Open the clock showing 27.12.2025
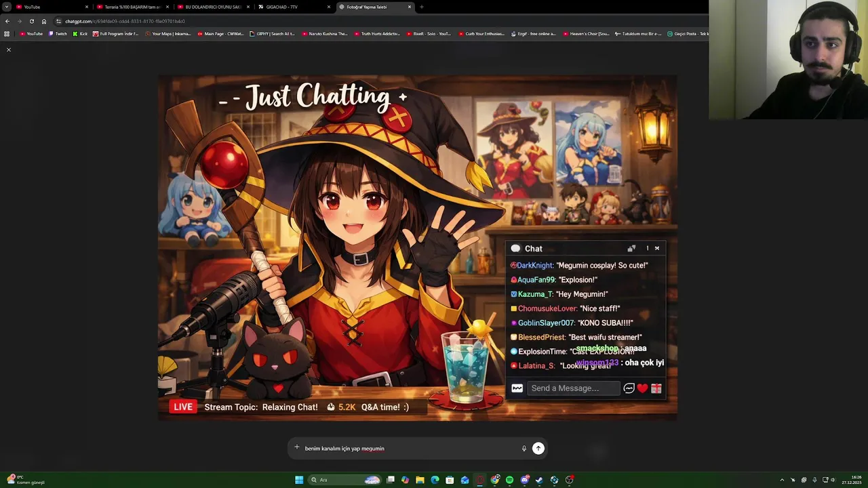The image size is (868, 488). pos(851,480)
